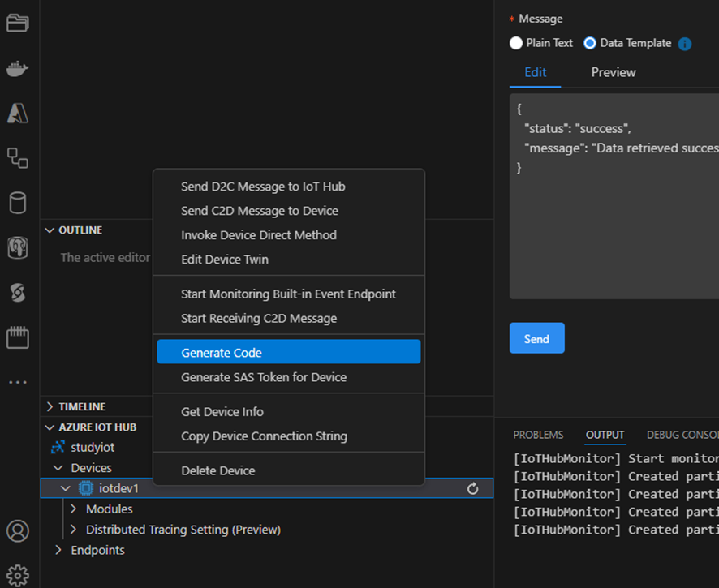This screenshot has height=588, width=719.
Task: Collapse the OUTLINE section
Action: pyautogui.click(x=50, y=230)
